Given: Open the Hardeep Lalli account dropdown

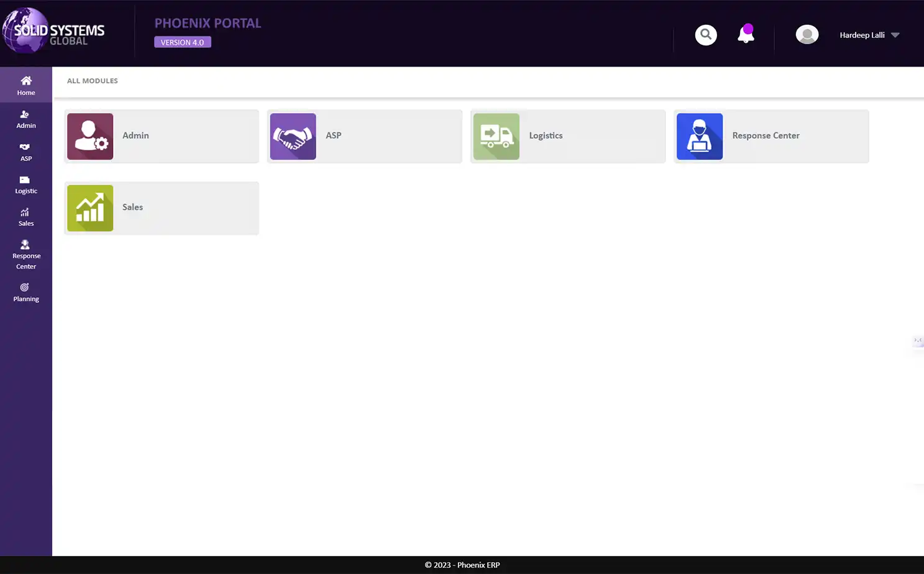Looking at the screenshot, I should tap(868, 35).
